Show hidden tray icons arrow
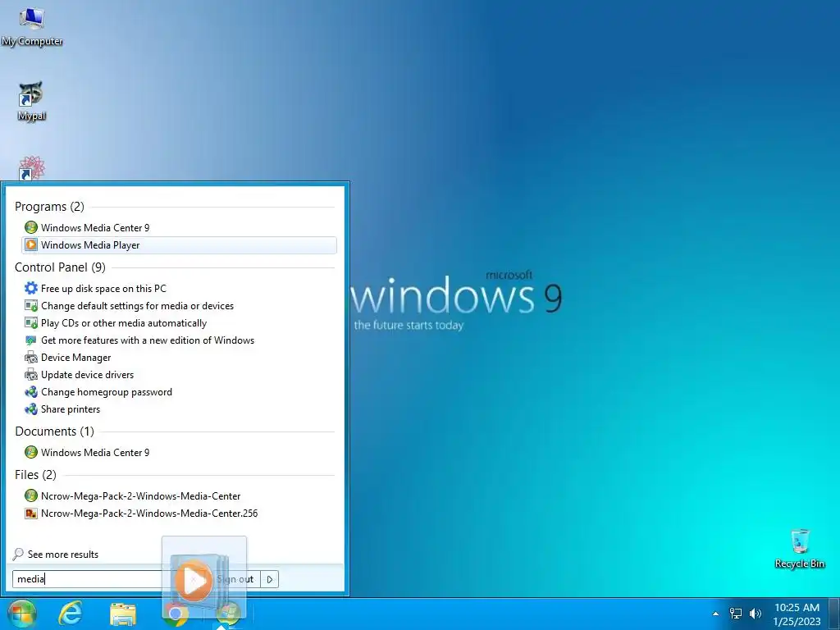 click(715, 614)
